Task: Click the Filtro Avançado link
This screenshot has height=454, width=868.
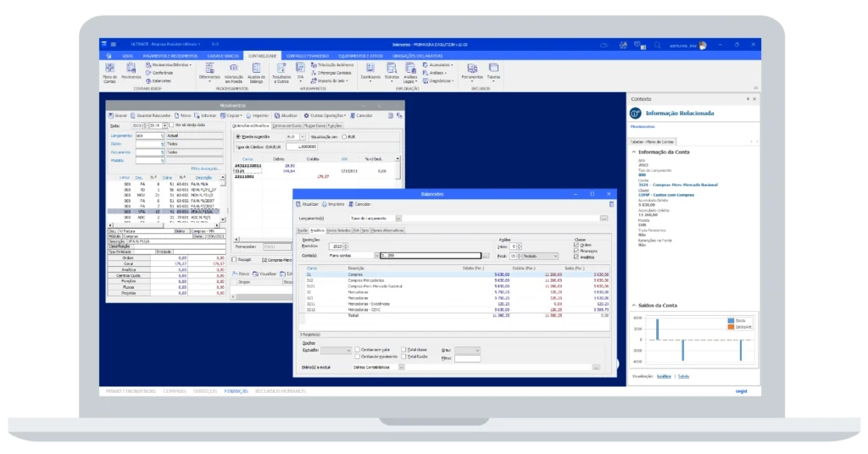Action: tap(206, 169)
